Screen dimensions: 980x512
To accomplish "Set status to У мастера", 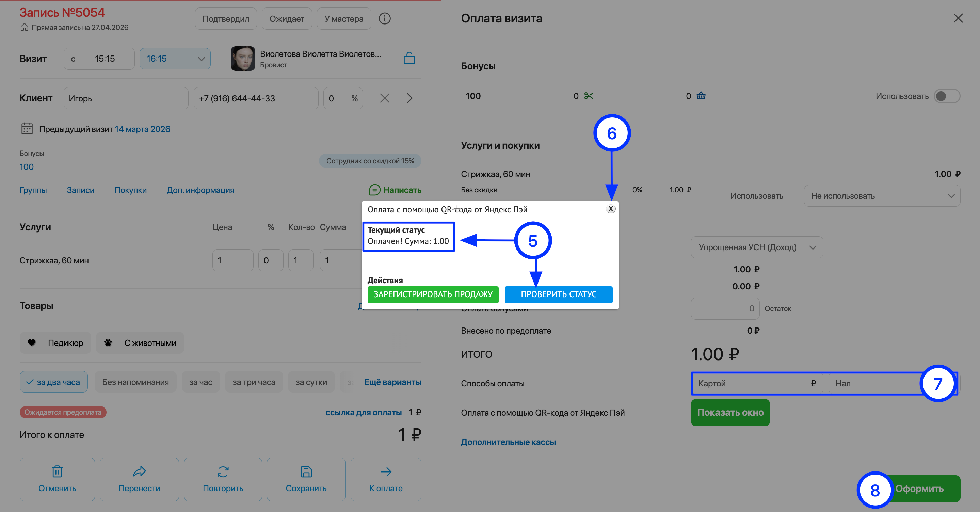I will pos(344,19).
